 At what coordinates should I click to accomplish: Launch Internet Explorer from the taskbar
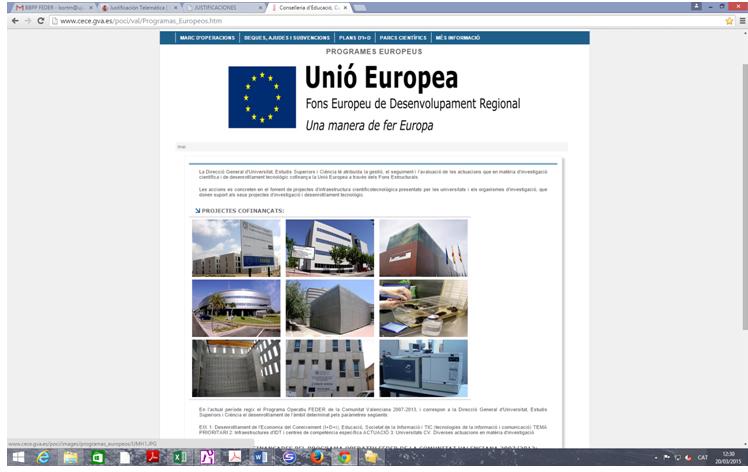pos(43,457)
